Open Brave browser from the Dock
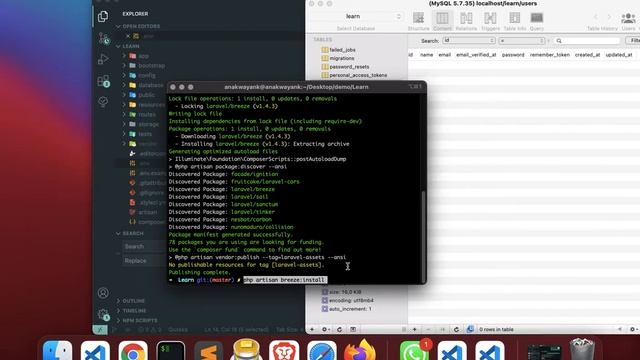 [x=284, y=351]
